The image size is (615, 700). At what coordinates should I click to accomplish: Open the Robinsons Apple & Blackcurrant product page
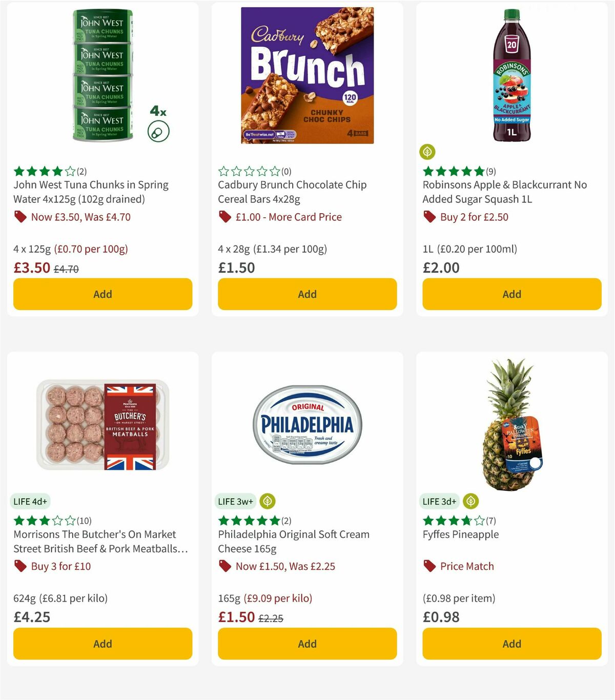(505, 192)
